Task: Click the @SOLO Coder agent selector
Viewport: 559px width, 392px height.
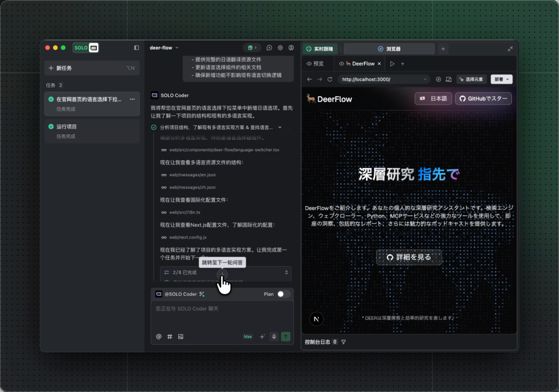Action: [180, 294]
